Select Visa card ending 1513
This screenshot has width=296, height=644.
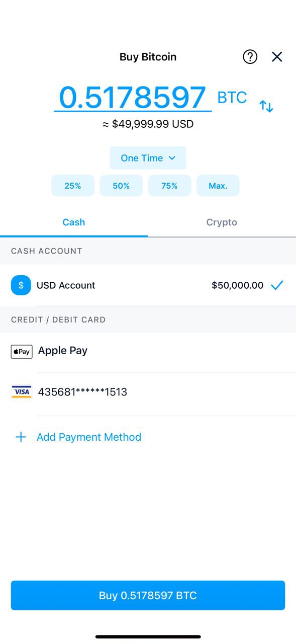[x=148, y=392]
